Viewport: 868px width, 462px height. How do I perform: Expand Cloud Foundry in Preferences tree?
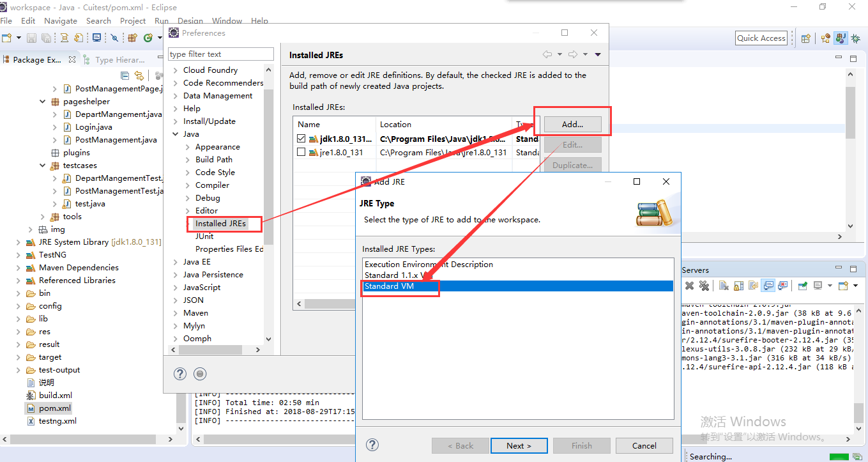click(x=176, y=70)
